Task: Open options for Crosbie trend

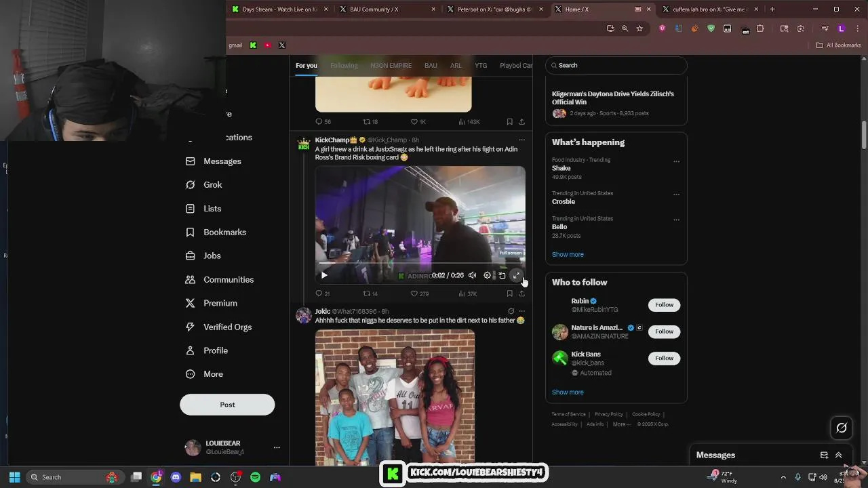Action: 676,195
